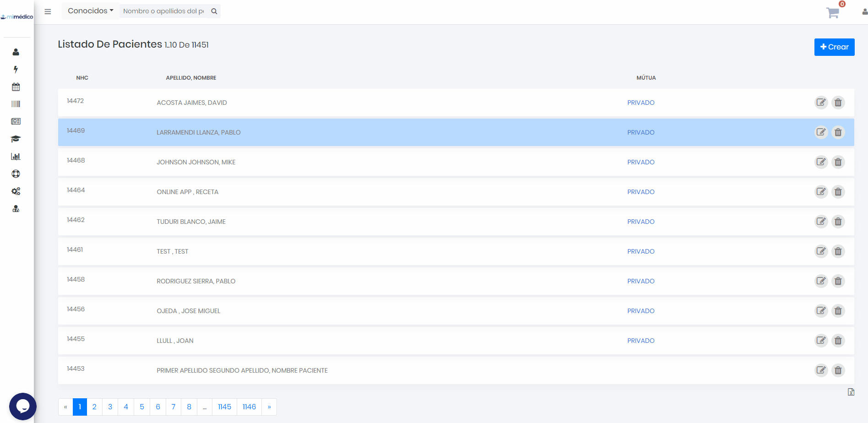Image resolution: width=868 pixels, height=423 pixels.
Task: Open the bar chart statistics icon
Action: (16, 157)
